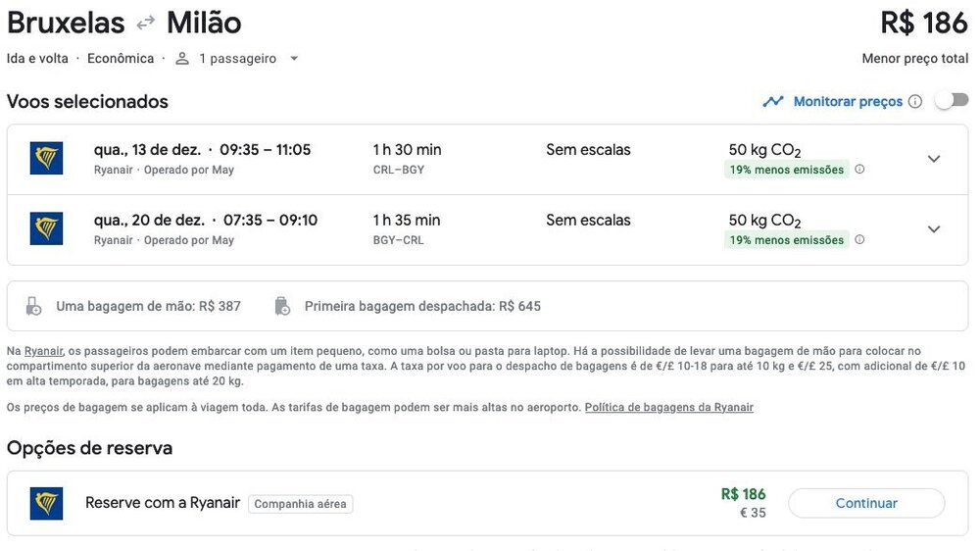Click emissions info icon on return flight
Image resolution: width=980 pixels, height=551 pixels.
(859, 240)
